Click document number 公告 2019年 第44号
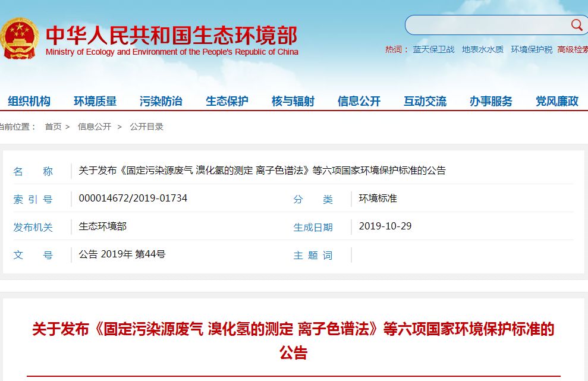 tap(122, 254)
